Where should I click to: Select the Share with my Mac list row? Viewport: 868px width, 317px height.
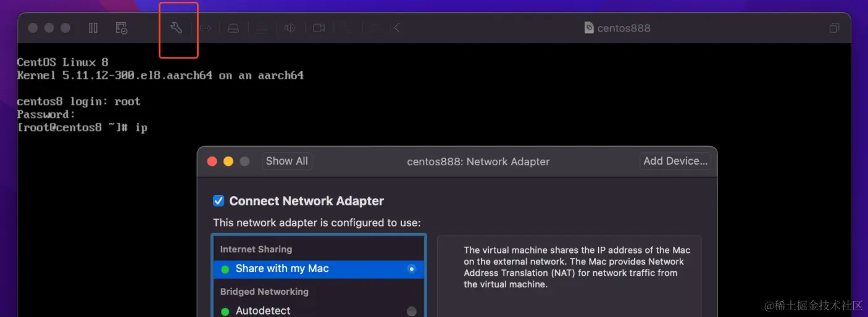[319, 269]
